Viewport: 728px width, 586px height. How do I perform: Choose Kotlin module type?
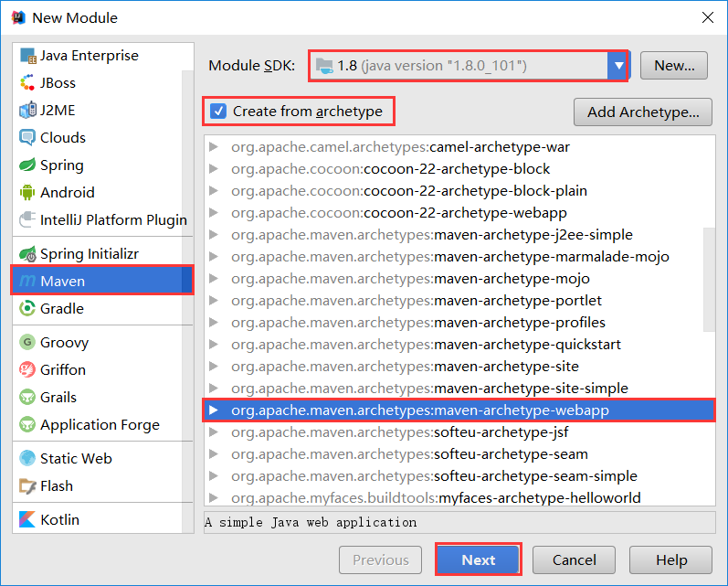tap(98, 519)
